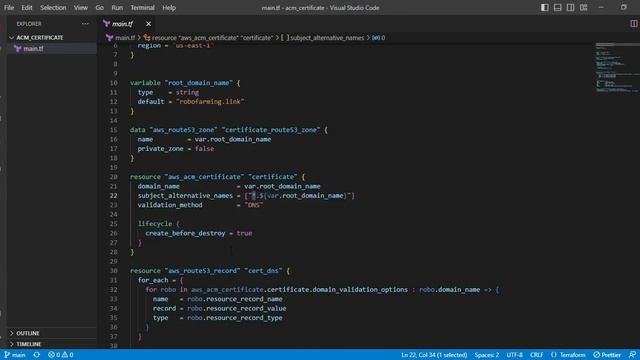Click subject_alternative_names breadcrumb
Image resolution: width=640 pixels, height=360 pixels.
click(327, 38)
